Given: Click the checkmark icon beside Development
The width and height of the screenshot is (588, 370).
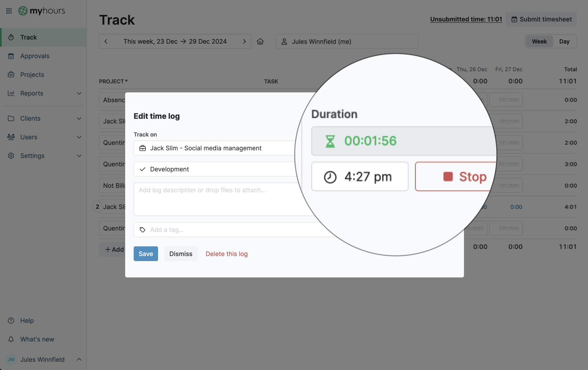Looking at the screenshot, I should [x=142, y=169].
